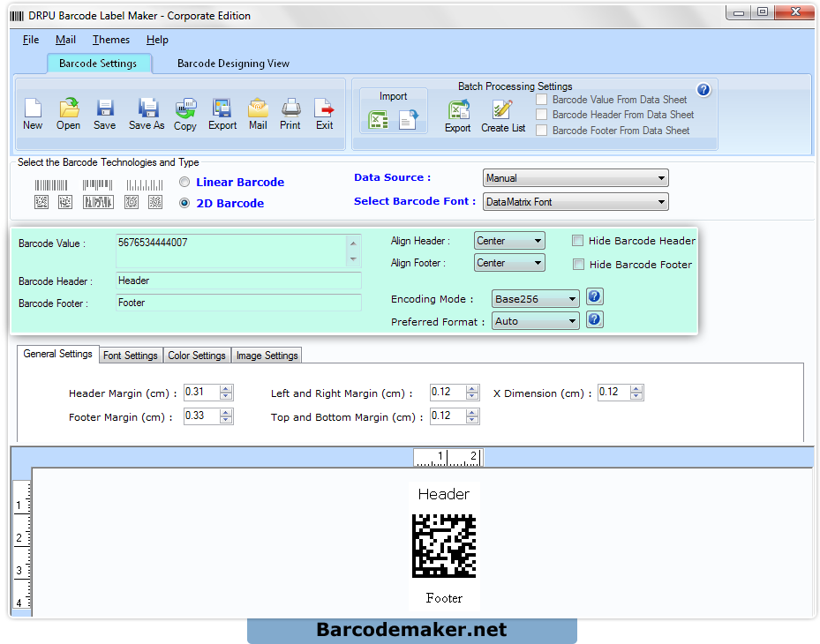Print the barcode using the Print icon
Screen dimensions: 820x644
[x=290, y=109]
